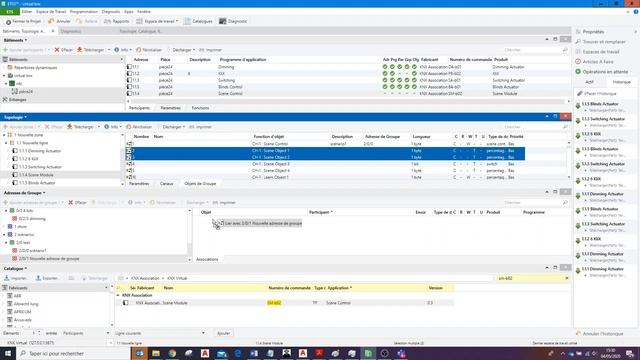Viewport: 640px width, 360px height.
Task: Click Imprimer in Adresses de Groupe toolbar
Action: point(224,202)
